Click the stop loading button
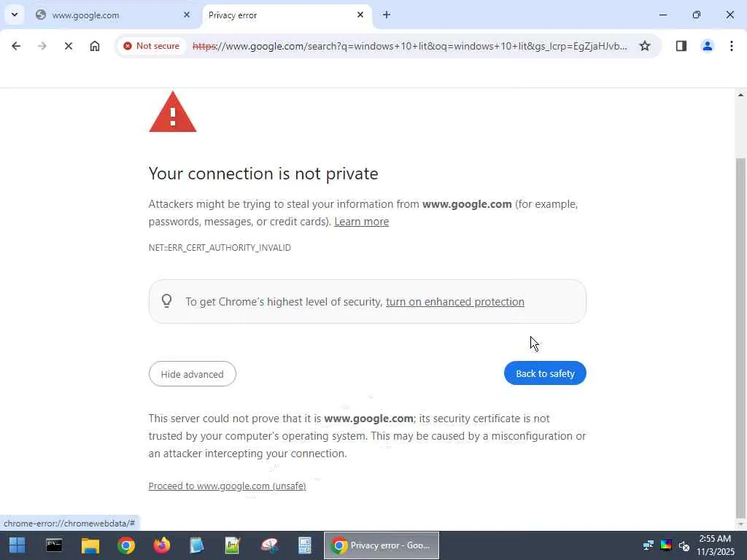This screenshot has width=747, height=560. pyautogui.click(x=68, y=46)
